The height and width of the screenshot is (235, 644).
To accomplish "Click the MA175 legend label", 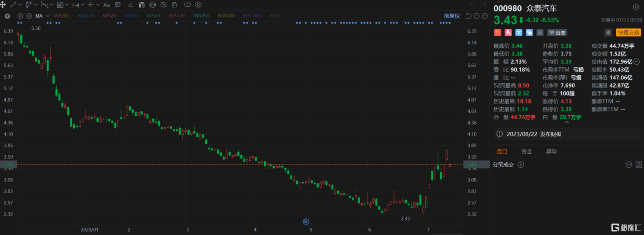I will point(86,16).
